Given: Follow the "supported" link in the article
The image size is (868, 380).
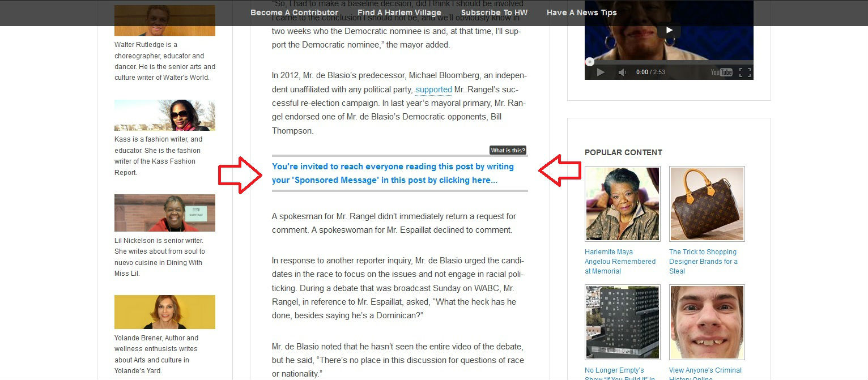Looking at the screenshot, I should (x=433, y=89).
